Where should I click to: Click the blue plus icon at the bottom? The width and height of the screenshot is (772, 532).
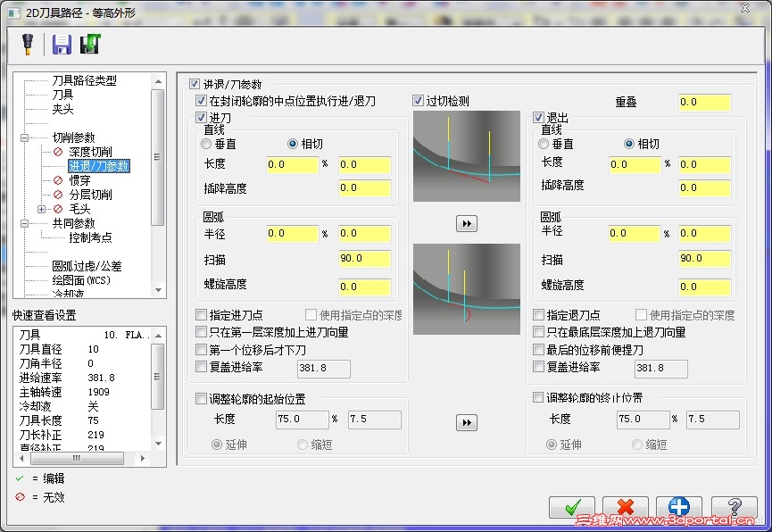tap(678, 505)
